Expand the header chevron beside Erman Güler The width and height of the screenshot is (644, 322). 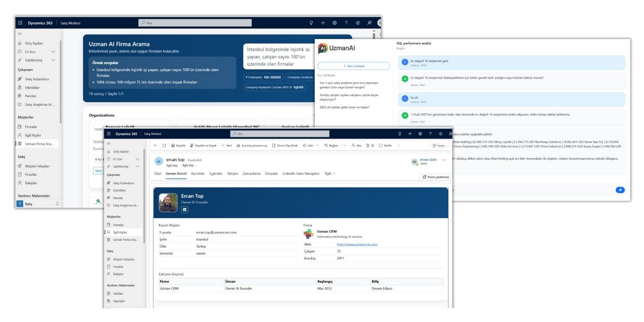pyautogui.click(x=444, y=160)
